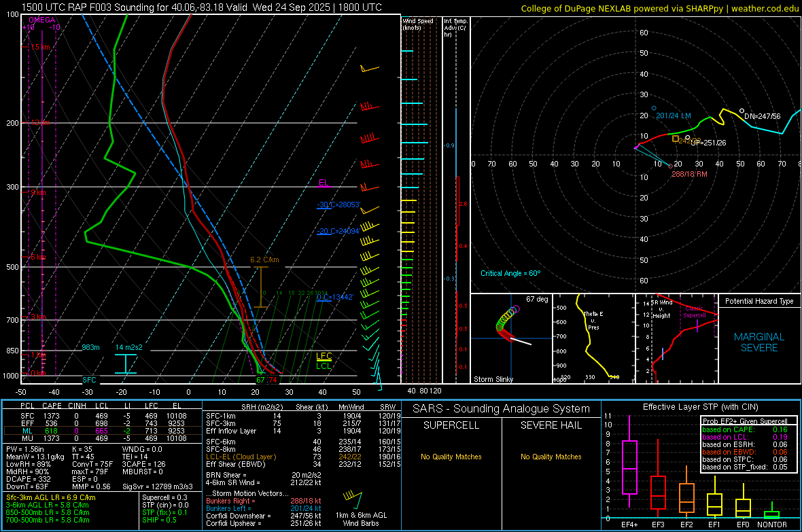This screenshot has width=802, height=532.
Task: Click the UP=251/26 Corfidi upshear label
Action: tap(708, 143)
